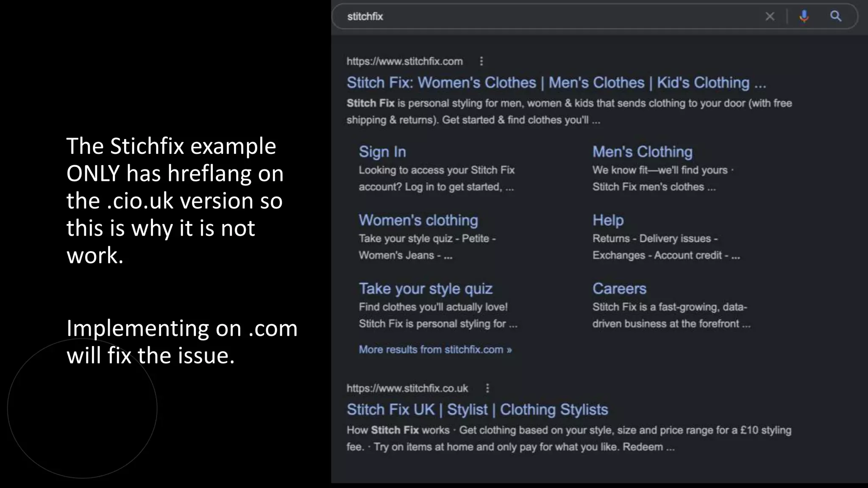Clear the search box with the X icon
The height and width of the screenshot is (488, 868).
770,17
